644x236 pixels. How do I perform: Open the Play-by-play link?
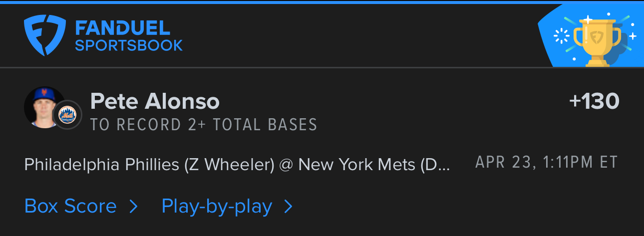pyautogui.click(x=217, y=207)
